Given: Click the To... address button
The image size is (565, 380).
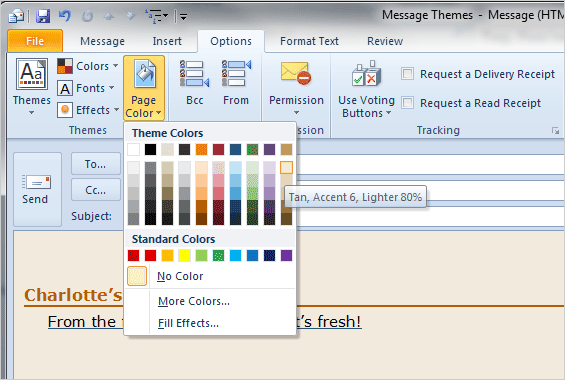Looking at the screenshot, I should 96,164.
